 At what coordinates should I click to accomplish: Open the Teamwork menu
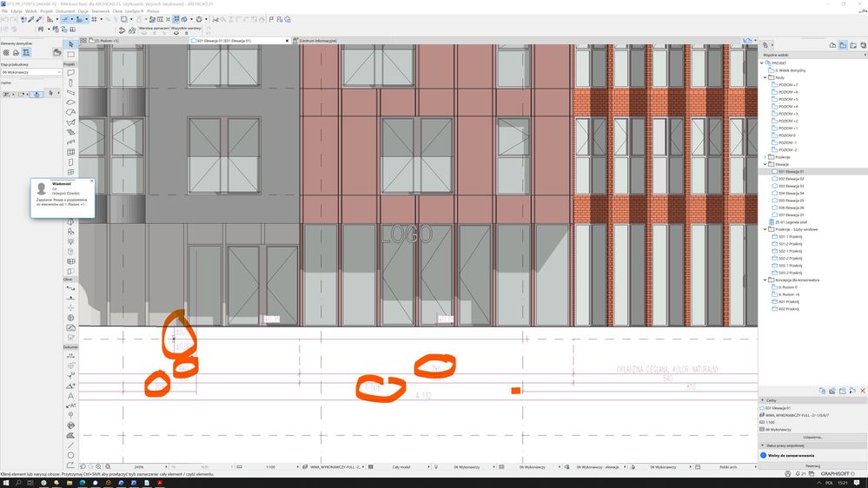coord(100,11)
